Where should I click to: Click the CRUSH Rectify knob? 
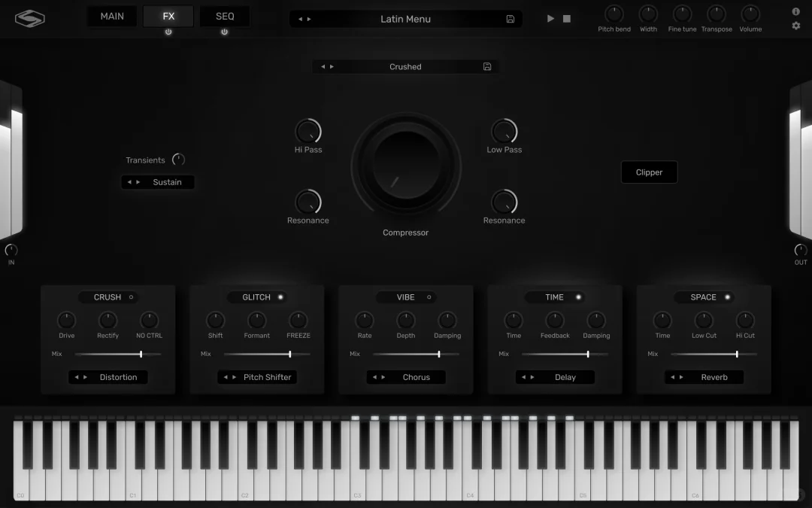click(x=108, y=321)
